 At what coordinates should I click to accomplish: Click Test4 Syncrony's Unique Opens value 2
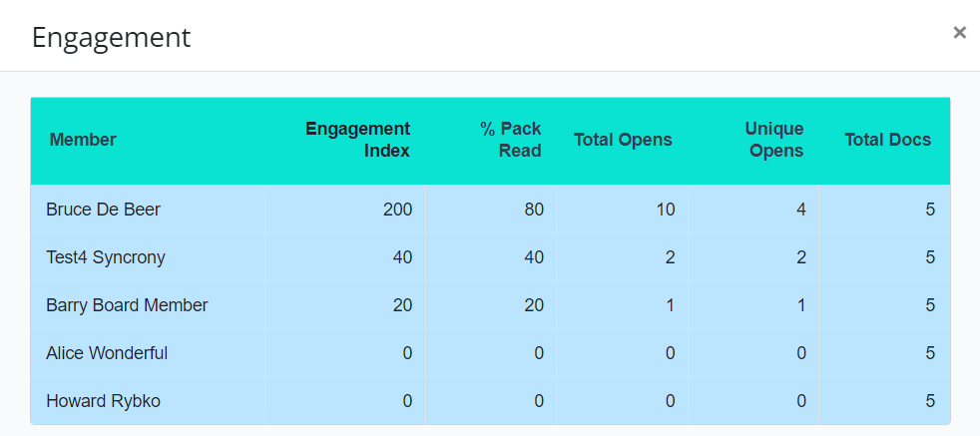(801, 257)
